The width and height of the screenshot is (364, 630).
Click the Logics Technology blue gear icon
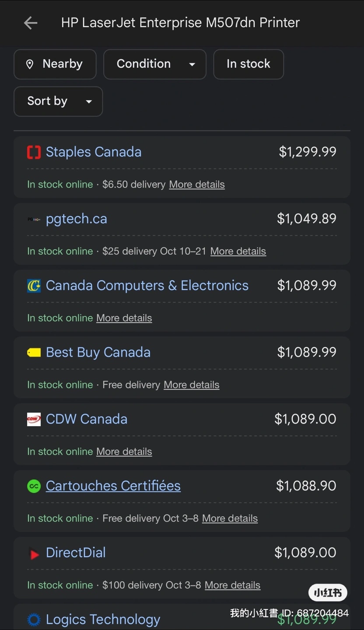[34, 619]
